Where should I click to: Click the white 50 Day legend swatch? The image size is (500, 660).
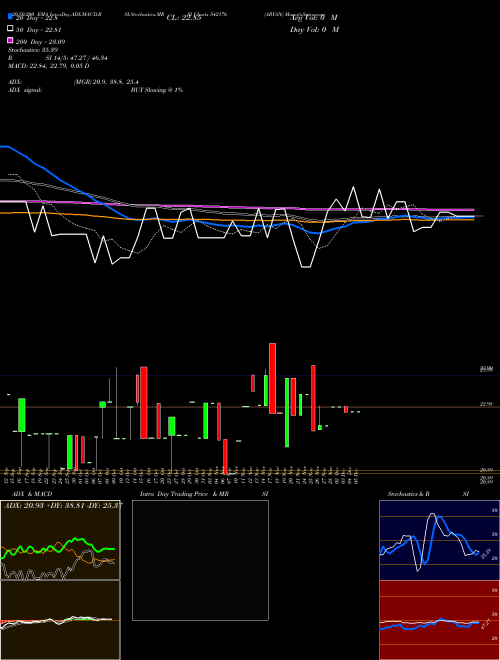pos(10,29)
